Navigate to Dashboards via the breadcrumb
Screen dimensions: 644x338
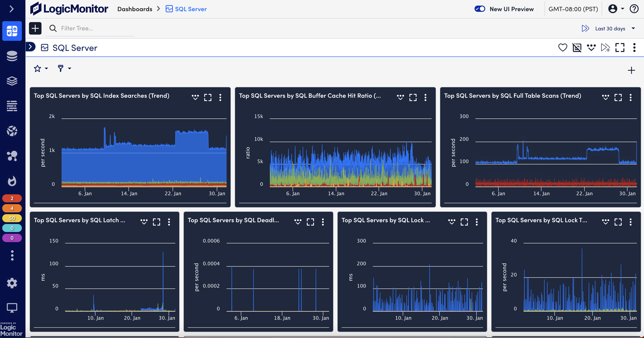click(x=135, y=9)
